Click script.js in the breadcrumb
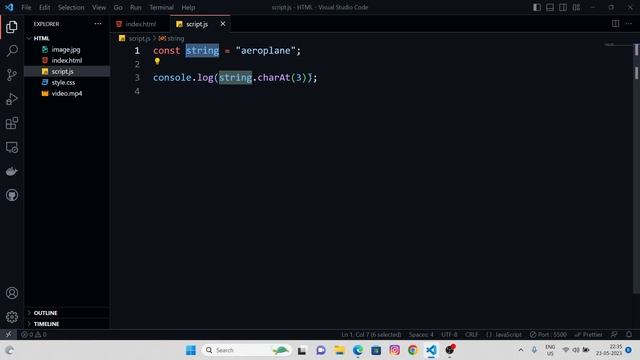The width and height of the screenshot is (640, 360). (139, 38)
